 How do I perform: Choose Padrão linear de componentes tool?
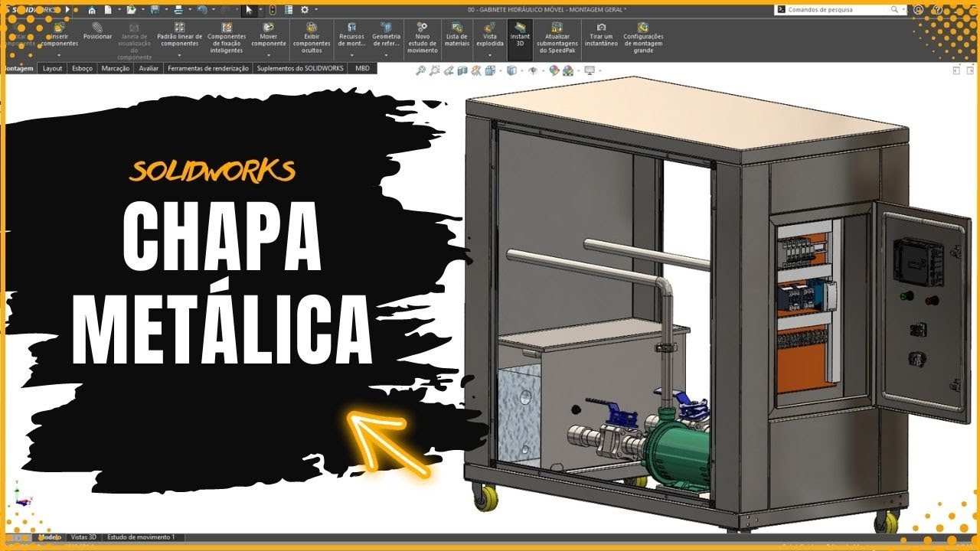pyautogui.click(x=180, y=36)
